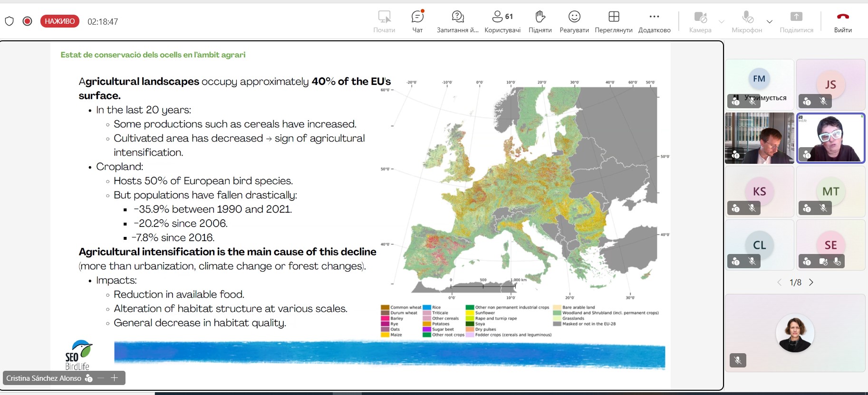868x395 pixels.
Task: Toggle the Мікрофон mute state
Action: [747, 21]
